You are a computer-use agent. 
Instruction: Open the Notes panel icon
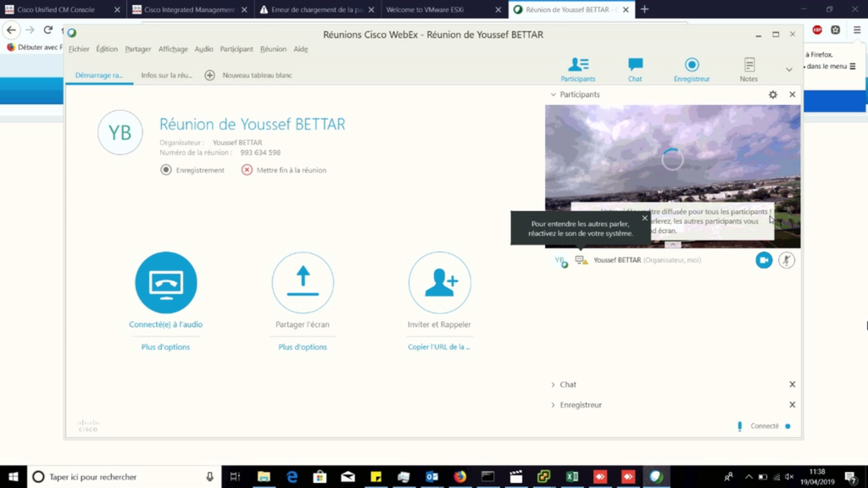749,65
